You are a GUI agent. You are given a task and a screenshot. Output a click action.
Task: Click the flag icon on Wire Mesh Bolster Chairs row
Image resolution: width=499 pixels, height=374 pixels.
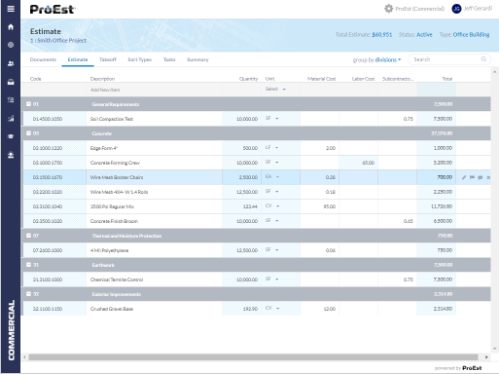pyautogui.click(x=472, y=177)
